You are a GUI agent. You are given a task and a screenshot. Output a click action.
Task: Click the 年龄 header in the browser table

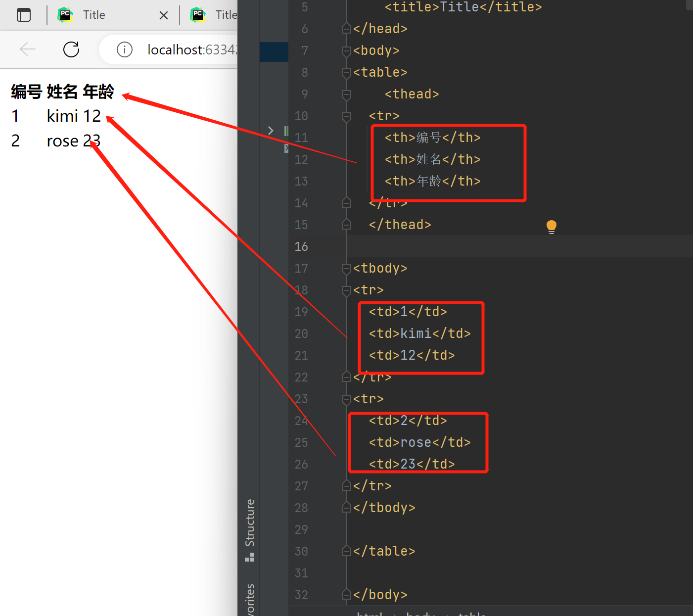point(98,92)
